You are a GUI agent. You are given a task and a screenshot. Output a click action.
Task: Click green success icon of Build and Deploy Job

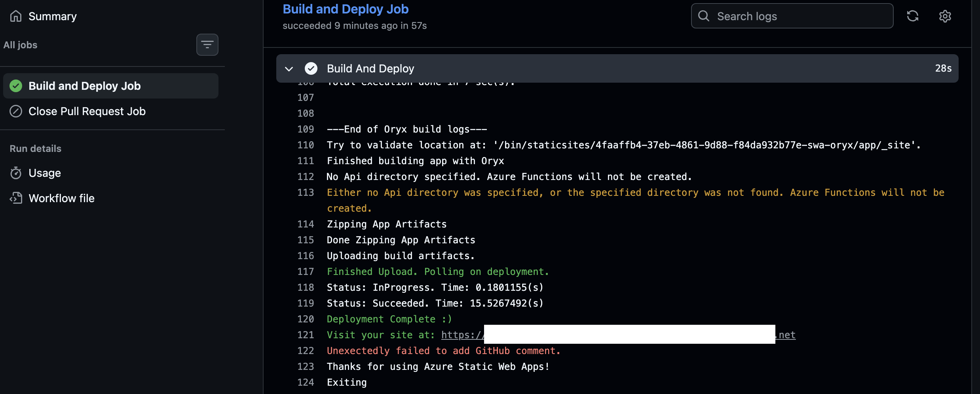[x=16, y=86]
